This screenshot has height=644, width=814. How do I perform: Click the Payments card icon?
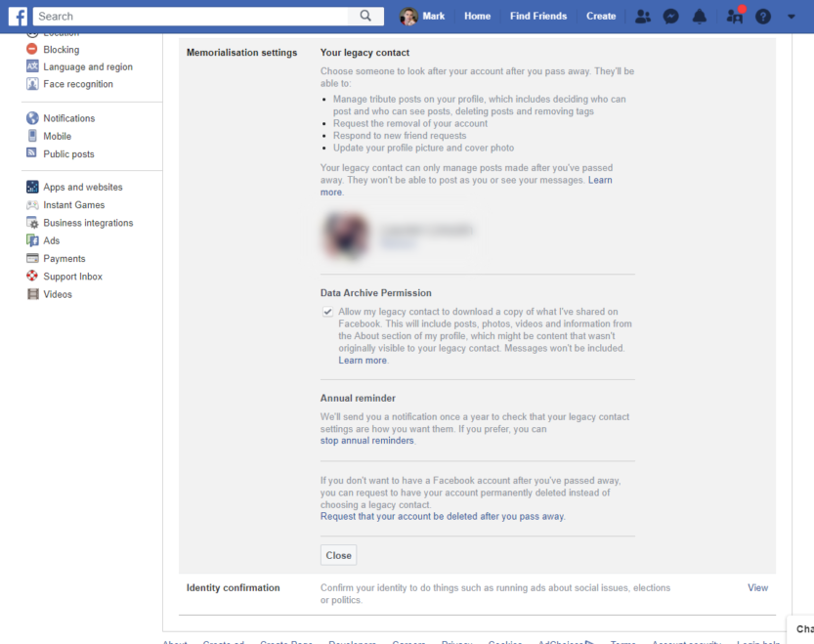click(32, 258)
